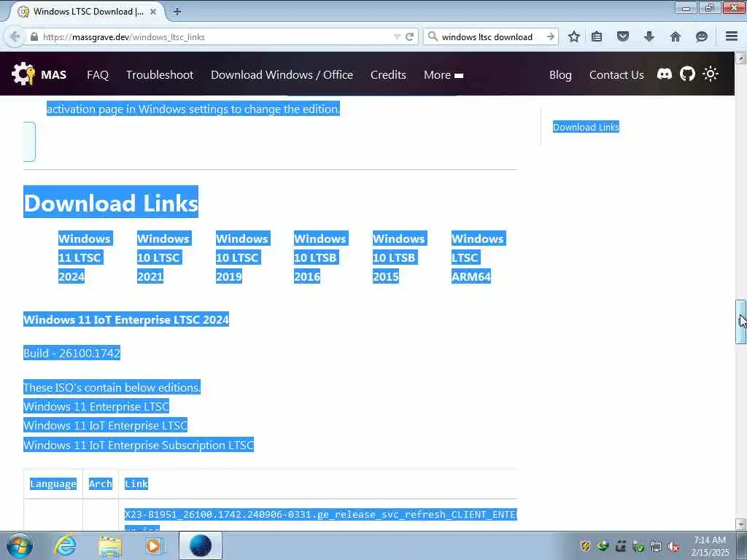The height and width of the screenshot is (560, 747).
Task: Open Windows Explorer folder on taskbar
Action: click(111, 545)
